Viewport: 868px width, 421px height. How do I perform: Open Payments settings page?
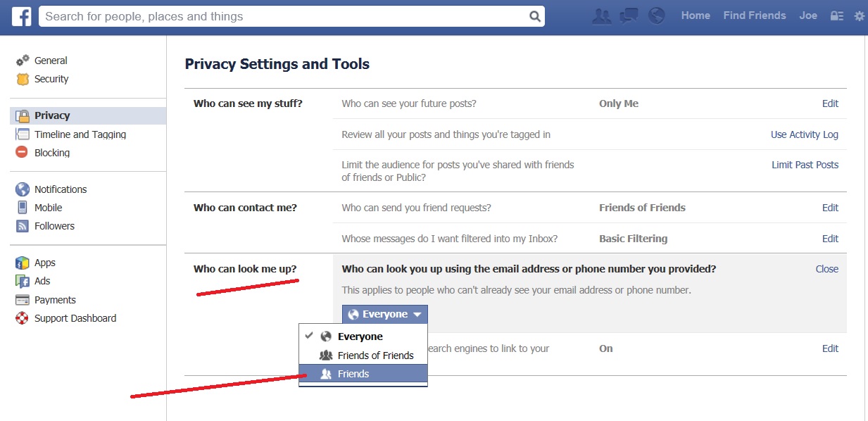[x=55, y=300]
